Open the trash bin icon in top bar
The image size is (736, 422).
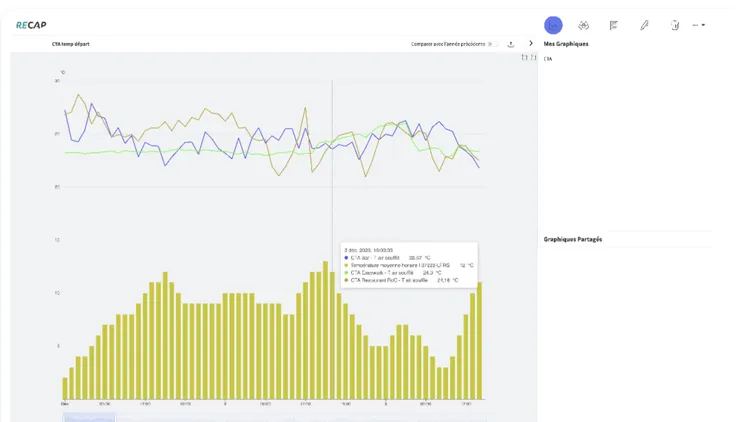(x=675, y=25)
